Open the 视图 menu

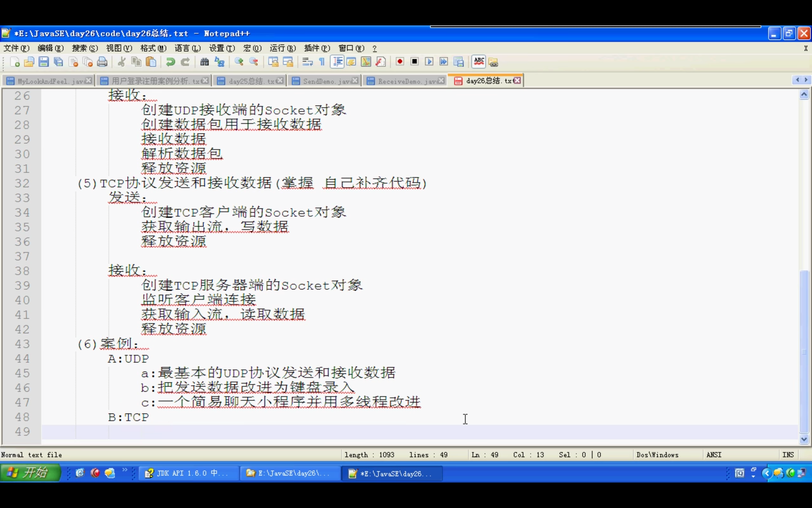pos(119,48)
